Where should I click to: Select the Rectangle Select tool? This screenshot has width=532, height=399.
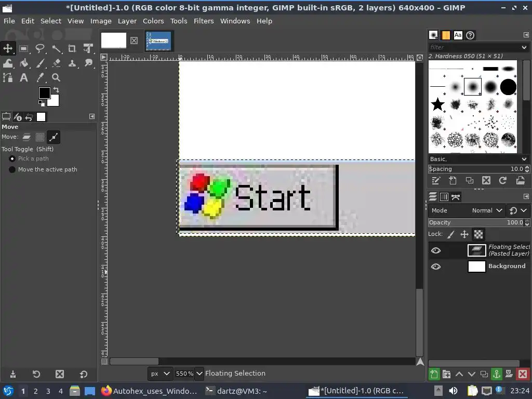24,49
